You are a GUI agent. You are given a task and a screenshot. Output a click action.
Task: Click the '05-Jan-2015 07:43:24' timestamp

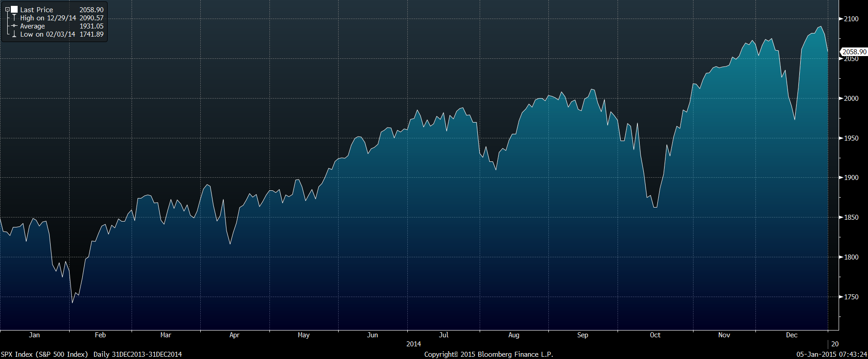[831, 354]
